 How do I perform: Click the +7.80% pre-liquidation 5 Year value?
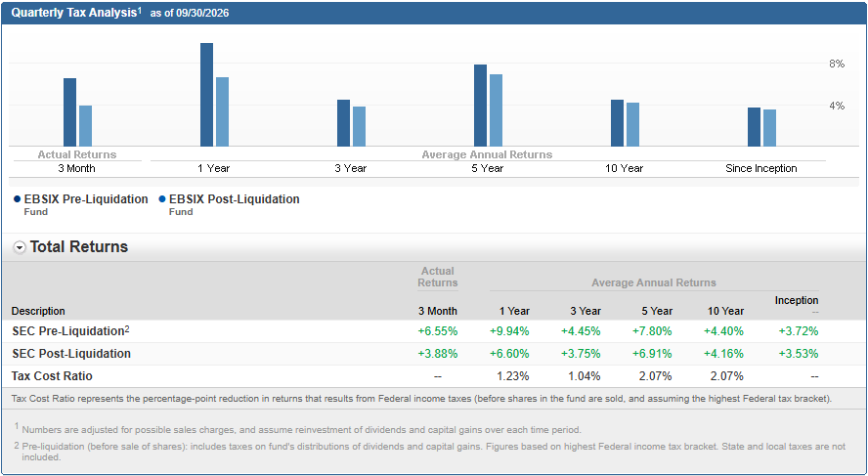pyautogui.click(x=652, y=331)
